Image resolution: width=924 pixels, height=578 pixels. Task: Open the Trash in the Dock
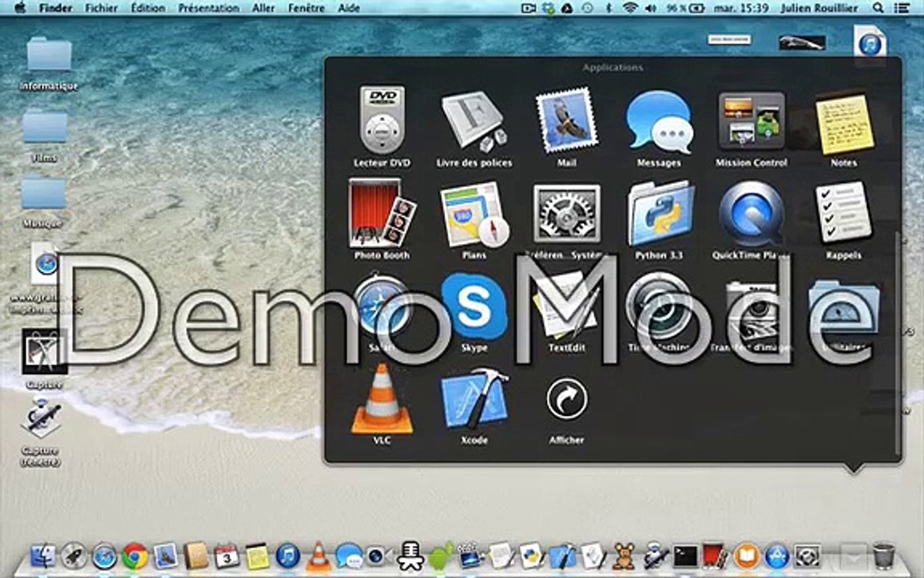click(x=883, y=556)
